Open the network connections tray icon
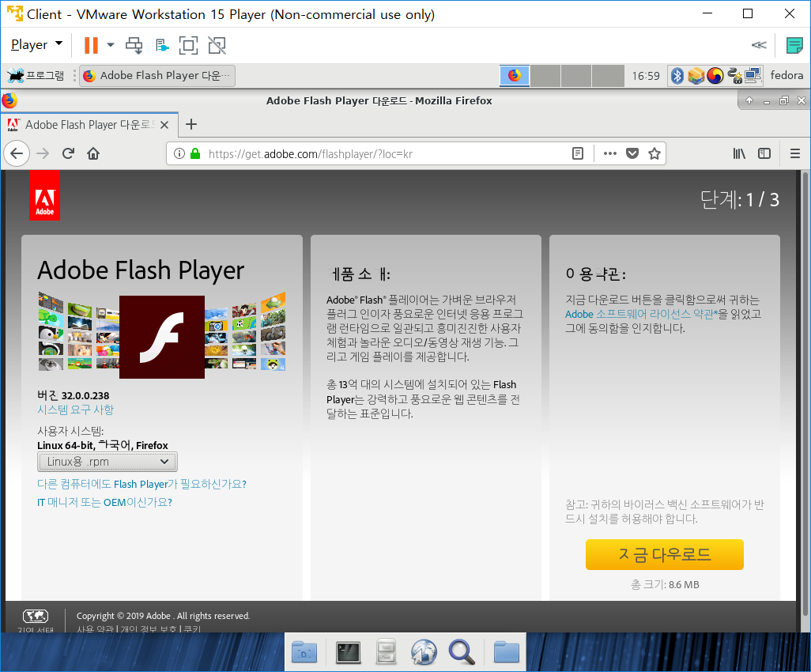 click(753, 76)
